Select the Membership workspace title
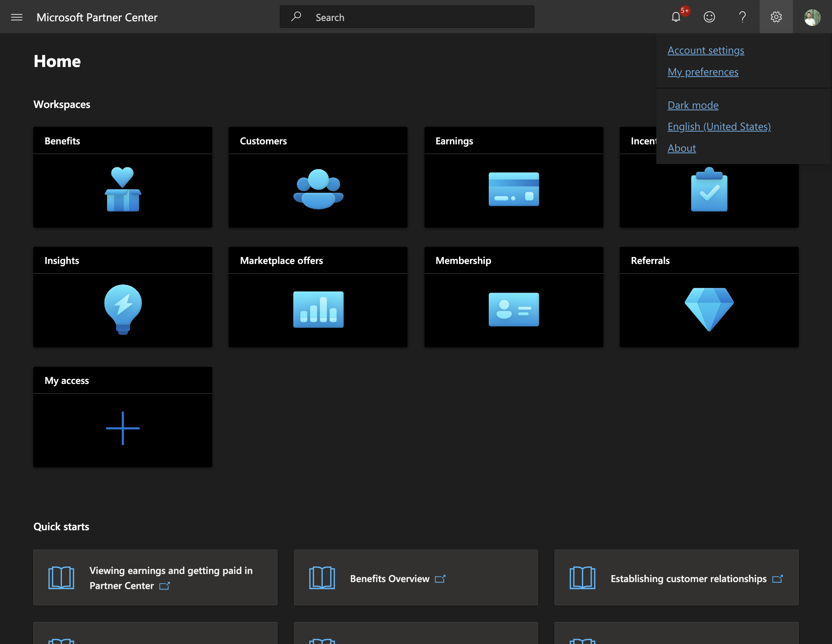The image size is (832, 644). 463,261
